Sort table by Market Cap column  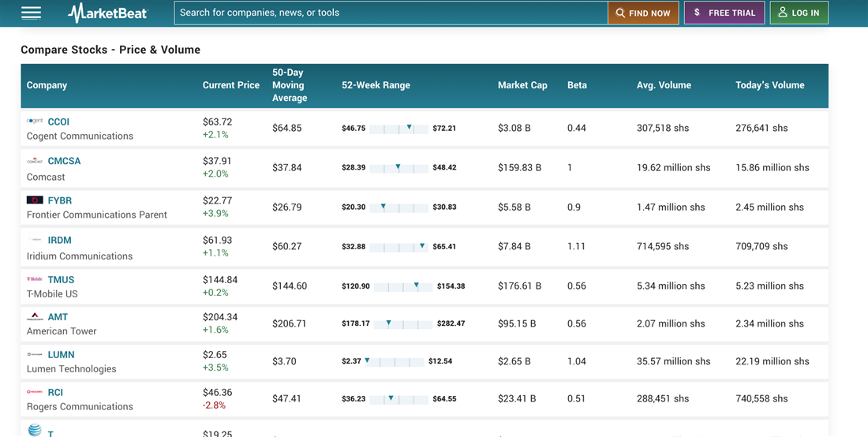click(522, 85)
